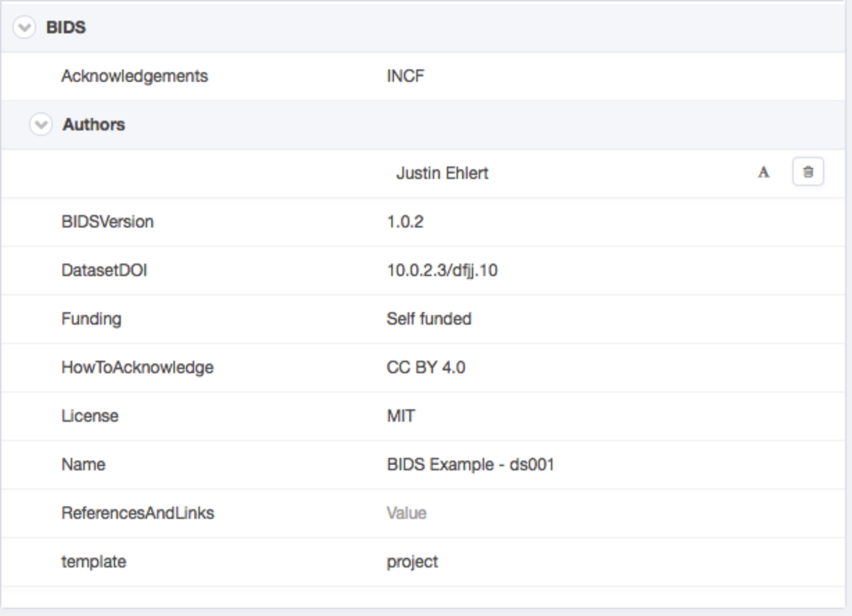Image resolution: width=852 pixels, height=616 pixels.
Task: Edit the BIDSVersion value 1.0.2
Action: pos(405,222)
